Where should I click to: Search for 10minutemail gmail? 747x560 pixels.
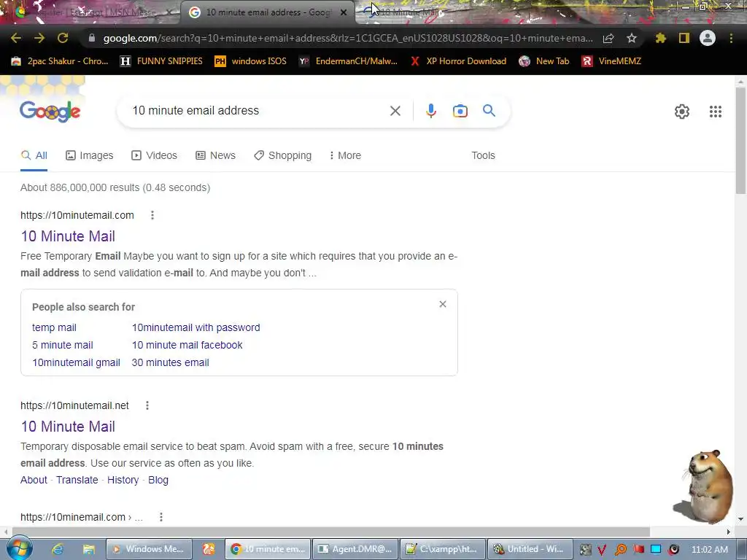[76, 362]
